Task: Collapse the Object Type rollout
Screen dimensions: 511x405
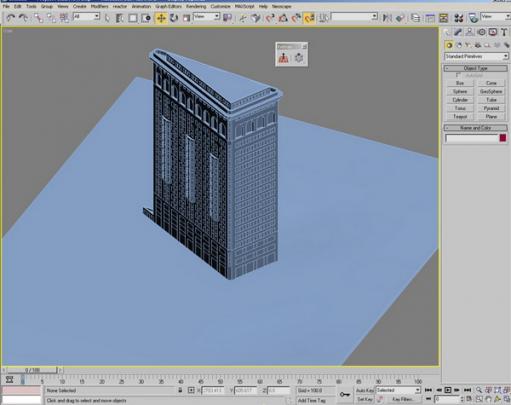Action: 476,68
